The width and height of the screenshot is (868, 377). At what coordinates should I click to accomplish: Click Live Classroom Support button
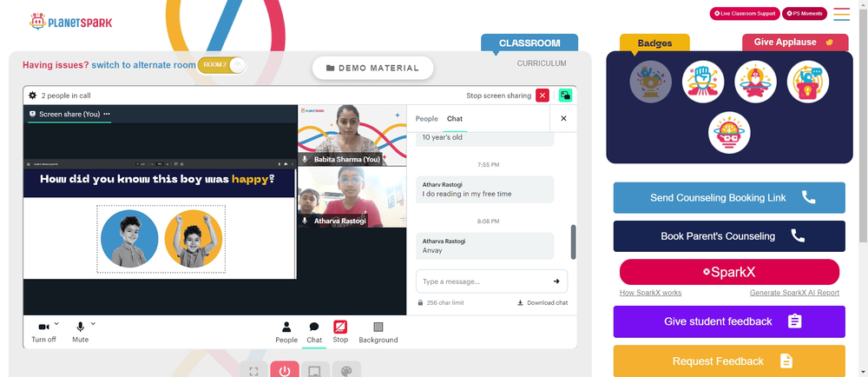pyautogui.click(x=745, y=13)
